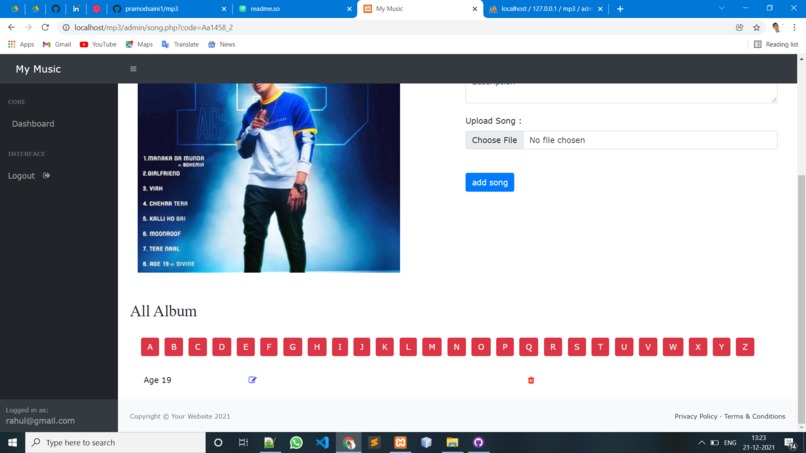Open the Dashboard sidebar item

[x=33, y=123]
